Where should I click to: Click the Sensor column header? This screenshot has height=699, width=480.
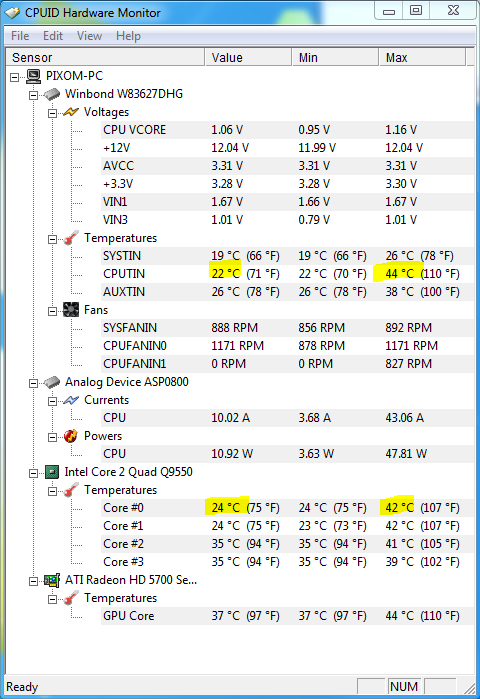pos(105,58)
